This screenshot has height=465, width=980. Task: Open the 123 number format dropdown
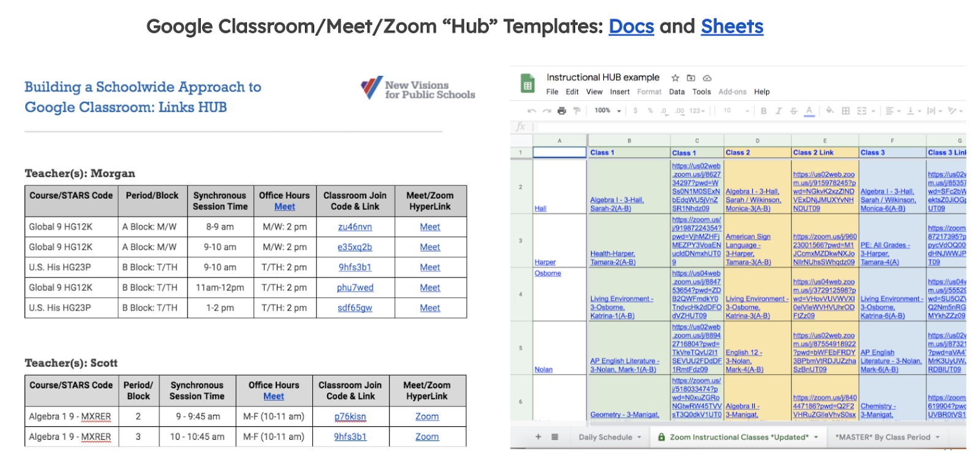[x=697, y=111]
